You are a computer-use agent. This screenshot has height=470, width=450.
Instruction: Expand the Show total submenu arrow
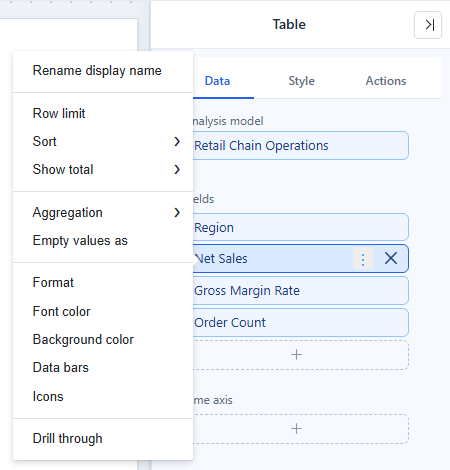click(177, 170)
